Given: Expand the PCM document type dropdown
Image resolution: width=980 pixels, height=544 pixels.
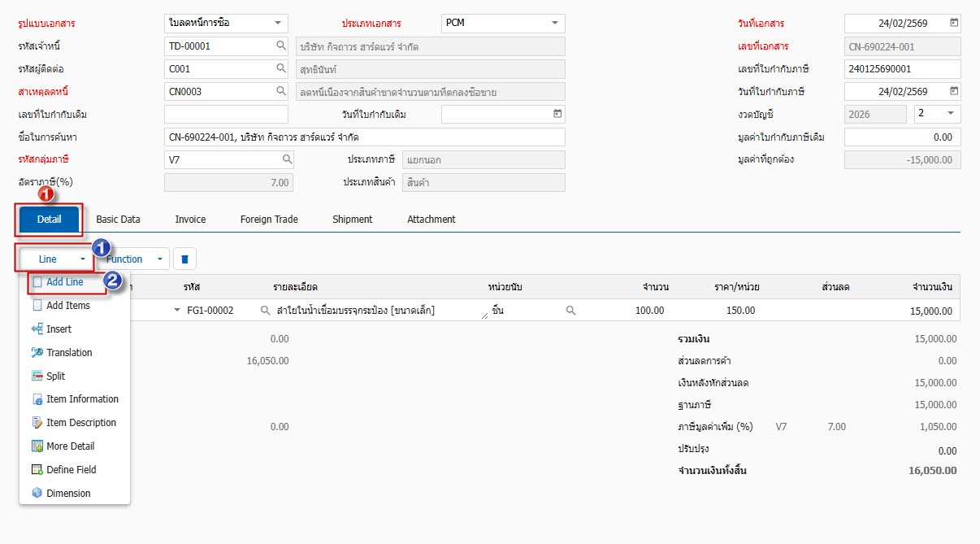Looking at the screenshot, I should click(x=555, y=24).
